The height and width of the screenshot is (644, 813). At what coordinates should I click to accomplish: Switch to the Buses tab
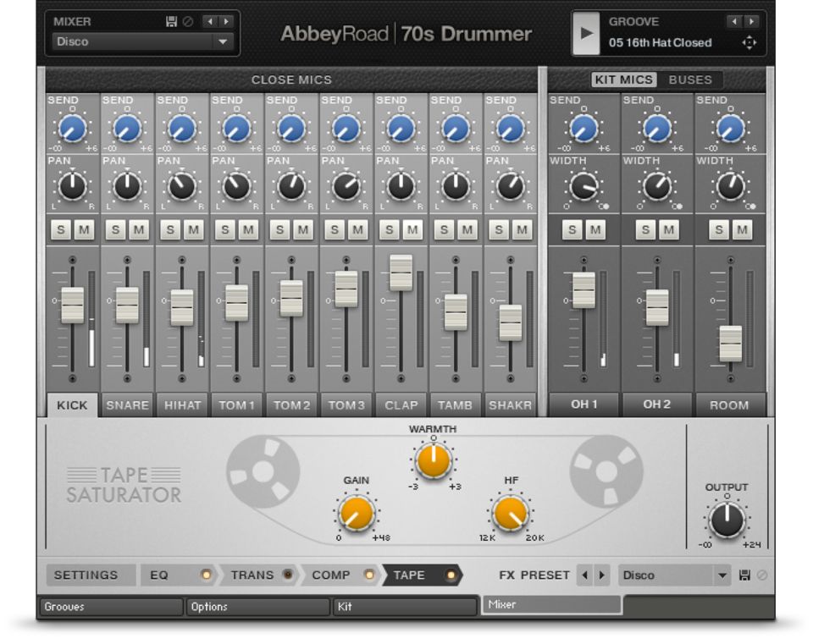click(690, 80)
